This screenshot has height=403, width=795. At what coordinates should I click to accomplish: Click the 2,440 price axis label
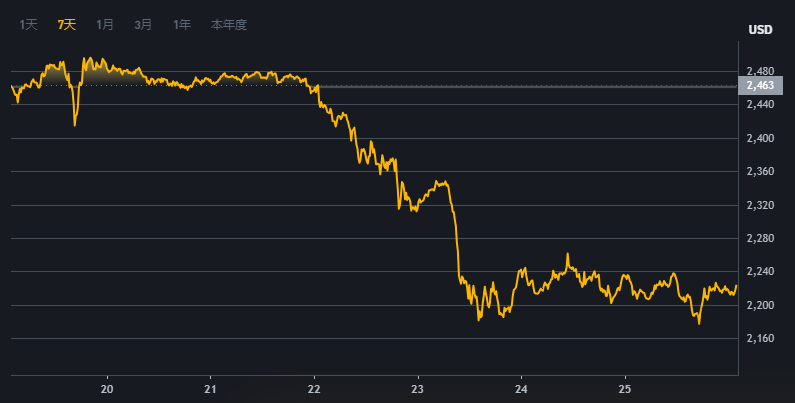click(x=760, y=104)
